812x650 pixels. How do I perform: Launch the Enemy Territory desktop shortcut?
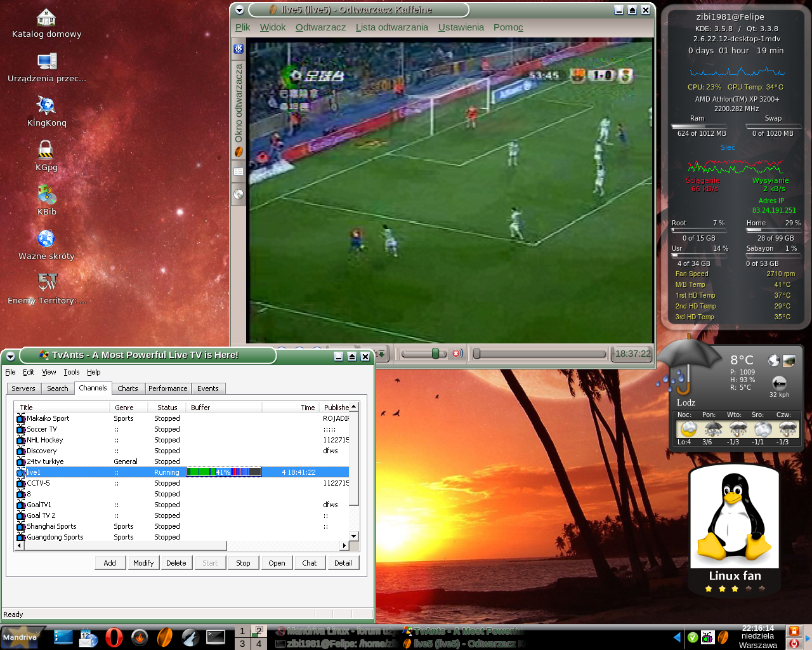(46, 290)
